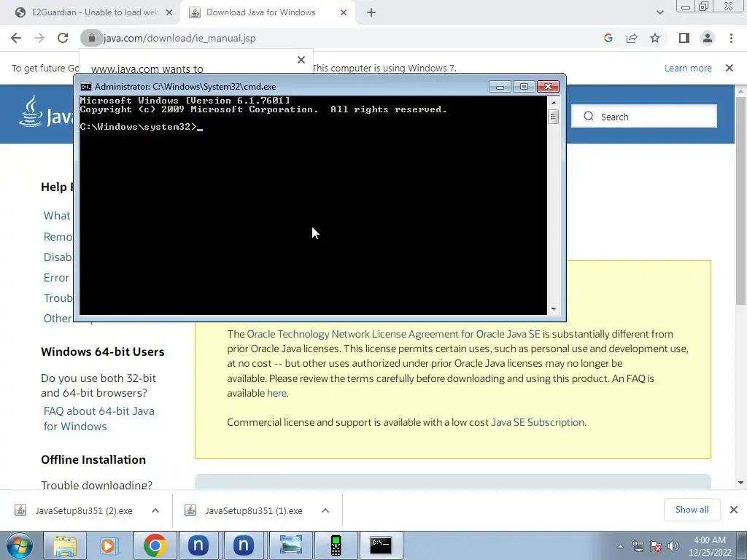The width and height of the screenshot is (747, 560).
Task: Close the Download Java for Windows tab
Action: tap(344, 13)
